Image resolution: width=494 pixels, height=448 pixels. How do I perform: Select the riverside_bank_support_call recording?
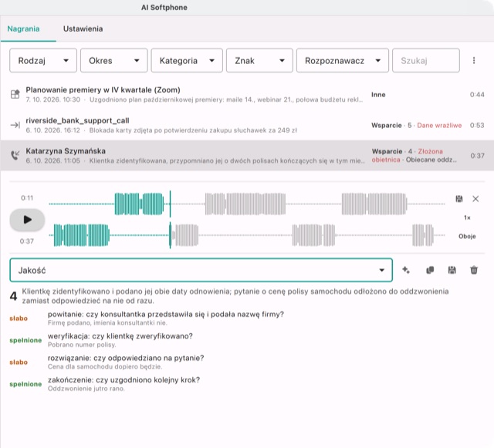pos(247,125)
